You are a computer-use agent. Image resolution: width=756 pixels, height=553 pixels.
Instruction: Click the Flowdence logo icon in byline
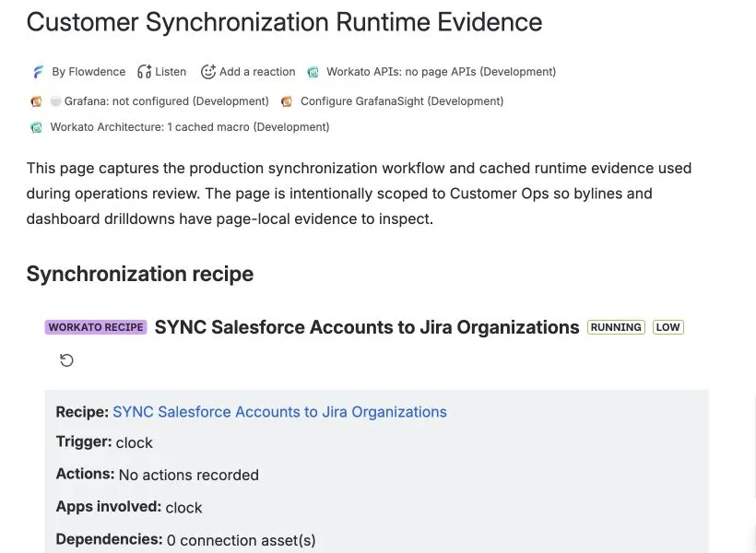pyautogui.click(x=38, y=72)
